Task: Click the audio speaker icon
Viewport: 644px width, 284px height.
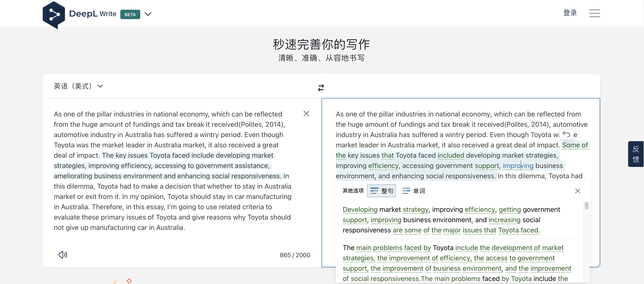Action: pyautogui.click(x=62, y=254)
